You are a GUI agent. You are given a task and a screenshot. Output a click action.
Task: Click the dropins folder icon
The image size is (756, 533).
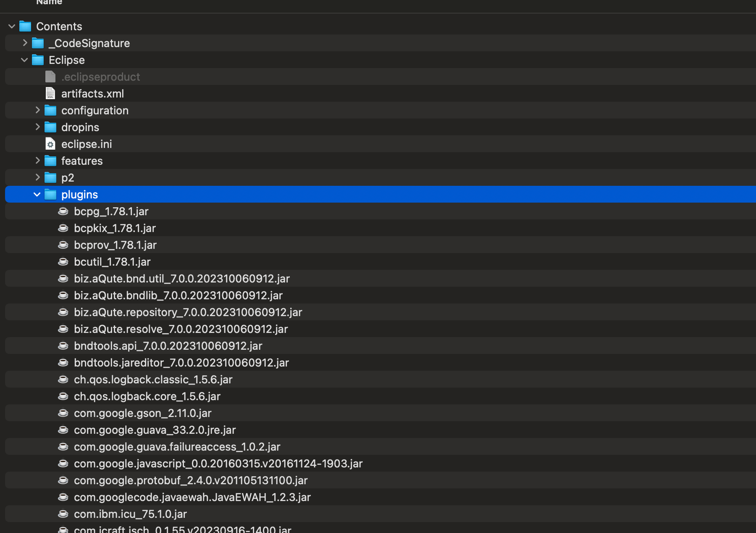point(50,127)
